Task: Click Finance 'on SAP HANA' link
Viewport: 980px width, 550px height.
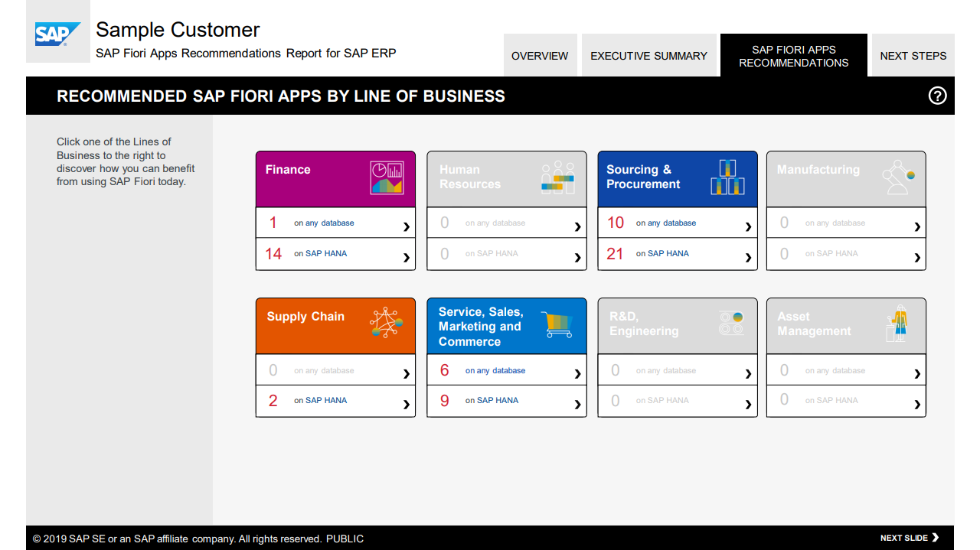Action: (320, 253)
